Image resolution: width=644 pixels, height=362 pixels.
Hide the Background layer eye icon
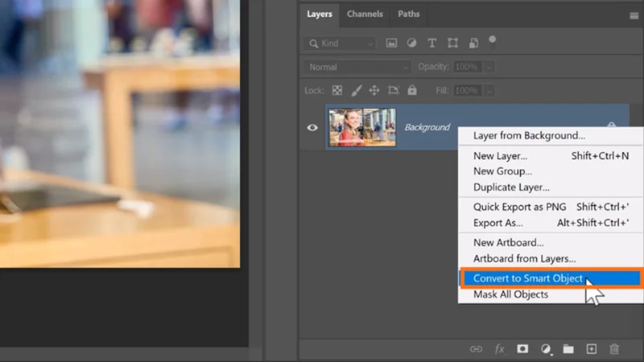[x=312, y=128]
